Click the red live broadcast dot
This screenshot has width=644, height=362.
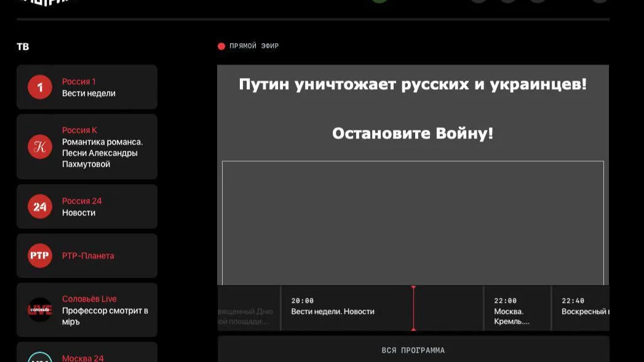click(221, 46)
